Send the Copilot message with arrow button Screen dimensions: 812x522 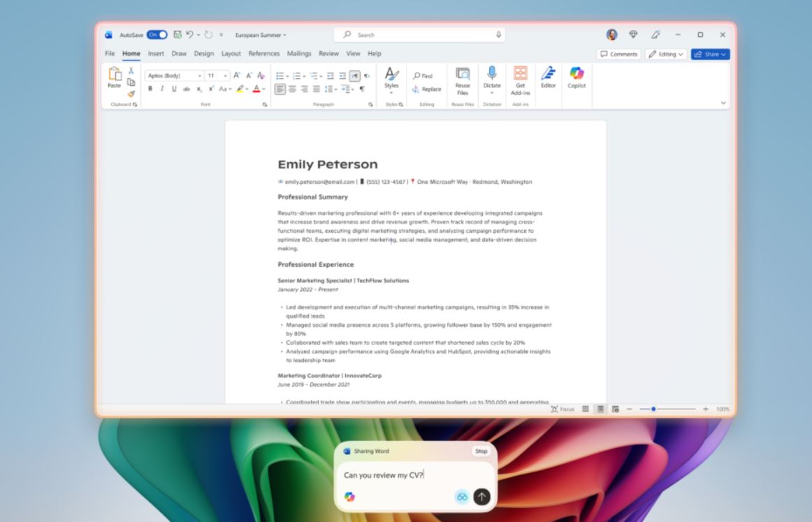(481, 497)
